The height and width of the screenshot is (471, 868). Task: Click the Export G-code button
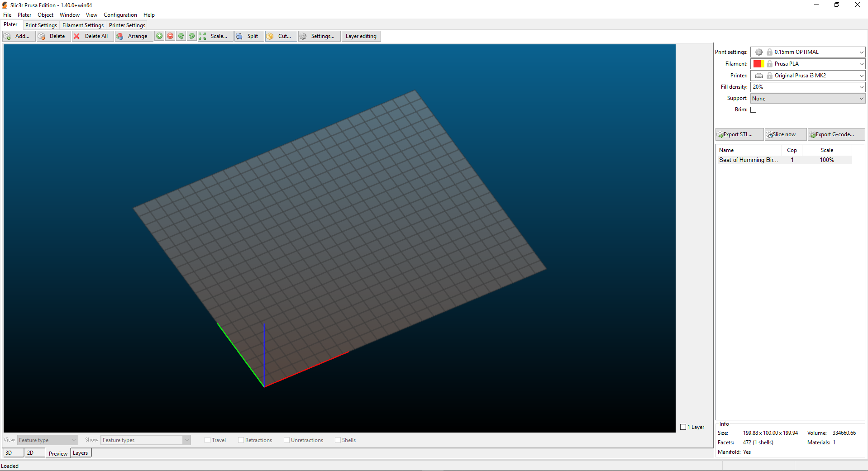(x=835, y=134)
